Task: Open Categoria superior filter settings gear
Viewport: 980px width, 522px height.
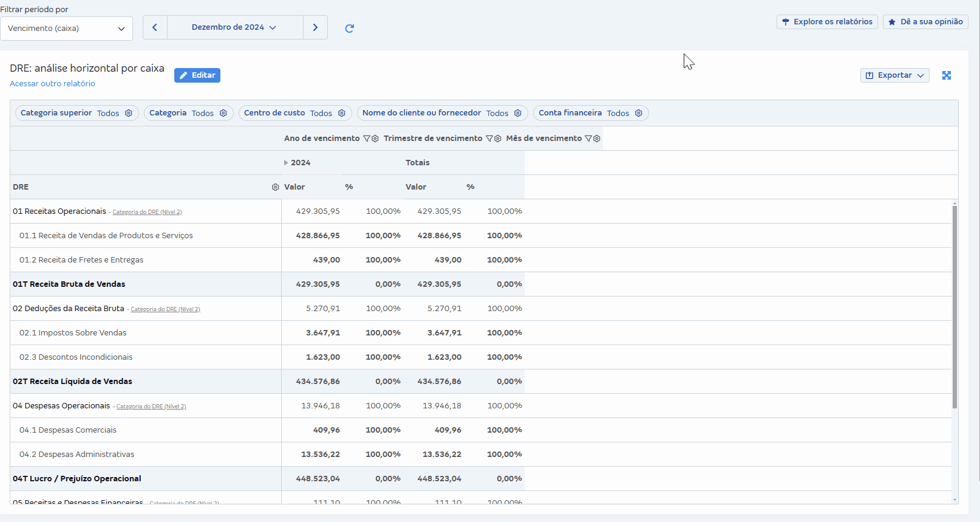Action: pos(129,113)
